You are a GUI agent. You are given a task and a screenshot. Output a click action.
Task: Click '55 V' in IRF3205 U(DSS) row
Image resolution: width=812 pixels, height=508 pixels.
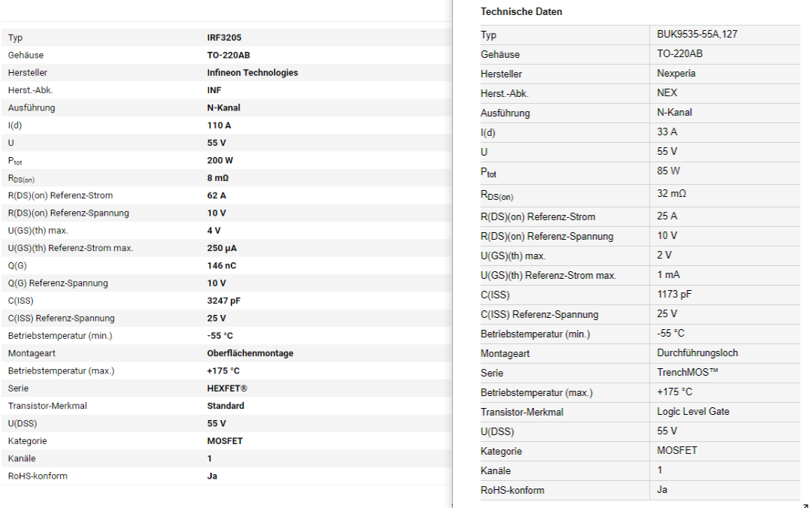216,424
